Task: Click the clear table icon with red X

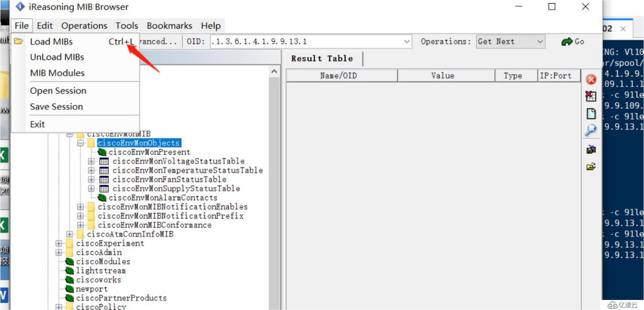Action: click(x=591, y=96)
